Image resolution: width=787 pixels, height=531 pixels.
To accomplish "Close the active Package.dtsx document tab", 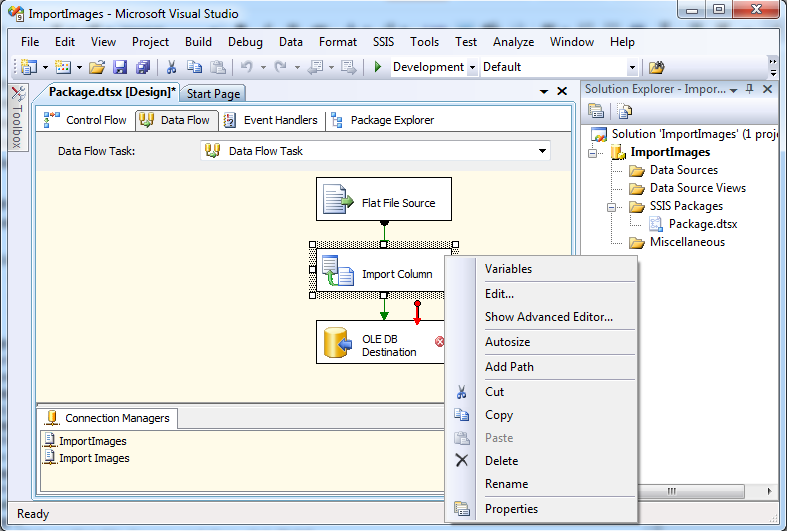I will 562,91.
